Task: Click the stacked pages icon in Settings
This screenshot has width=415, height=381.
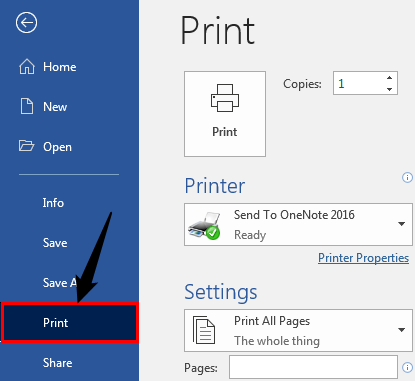Action: click(204, 330)
